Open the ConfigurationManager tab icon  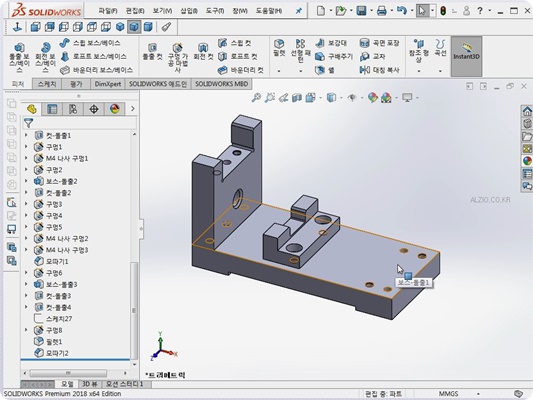coord(73,109)
